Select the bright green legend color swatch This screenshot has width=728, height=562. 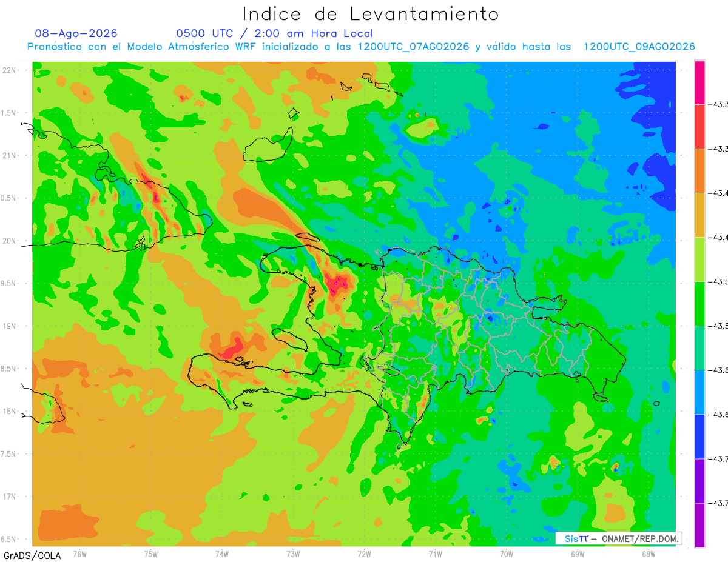pyautogui.click(x=699, y=304)
